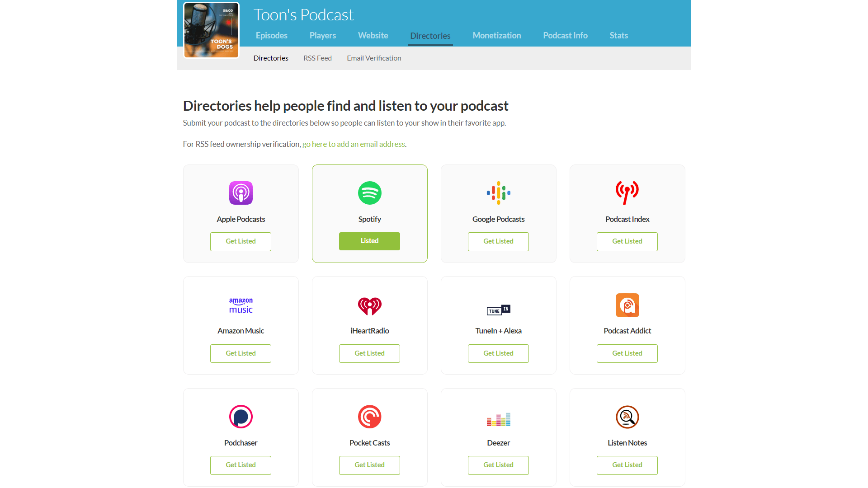Click the TuneIn logo icon
This screenshot has height=488, width=868.
(498, 310)
